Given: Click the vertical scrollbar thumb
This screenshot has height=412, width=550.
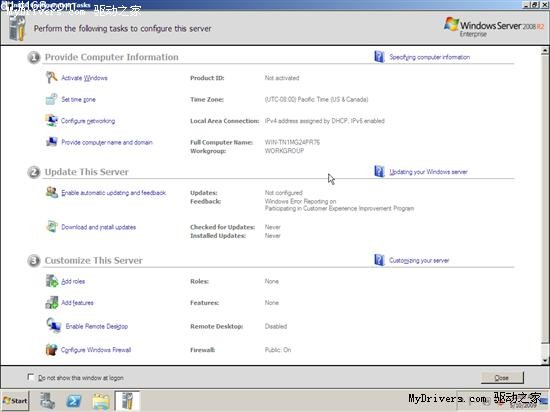Looking at the screenshot, I should 545,199.
